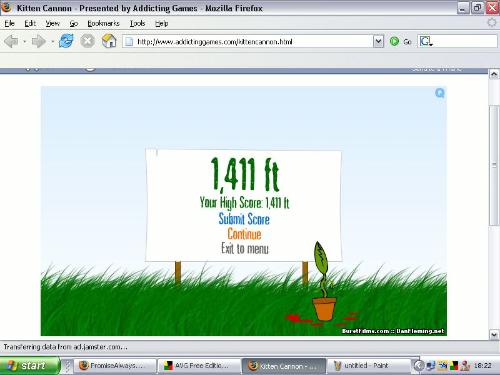Open the Back button history dropdown arrow

point(25,42)
